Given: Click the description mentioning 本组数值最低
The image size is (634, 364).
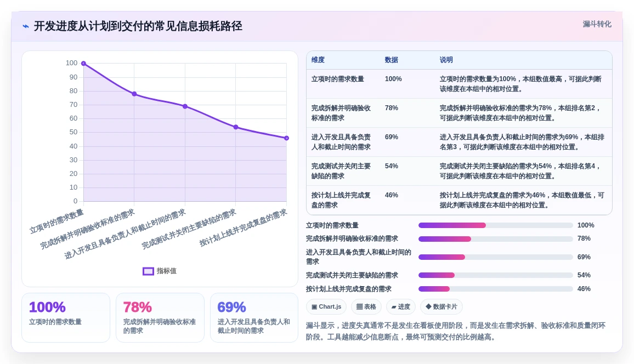Looking at the screenshot, I should click(x=522, y=201).
